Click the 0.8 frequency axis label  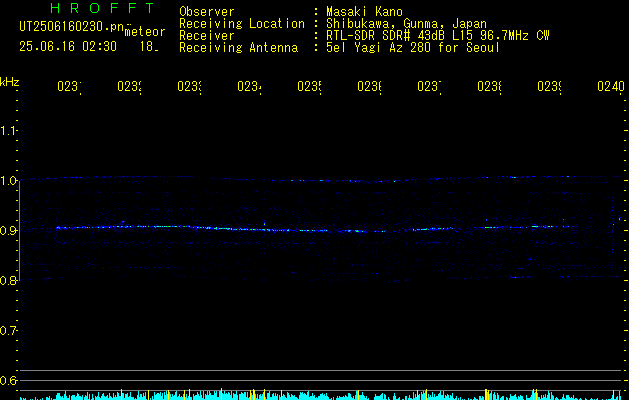point(8,280)
